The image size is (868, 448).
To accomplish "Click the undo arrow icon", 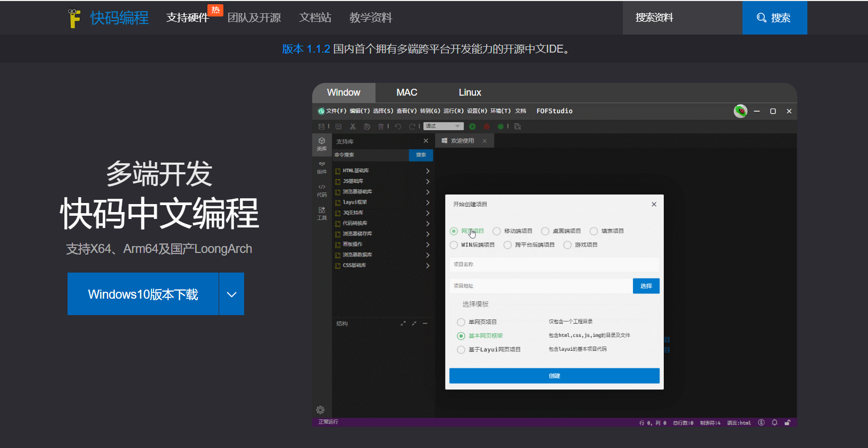I will pyautogui.click(x=398, y=126).
